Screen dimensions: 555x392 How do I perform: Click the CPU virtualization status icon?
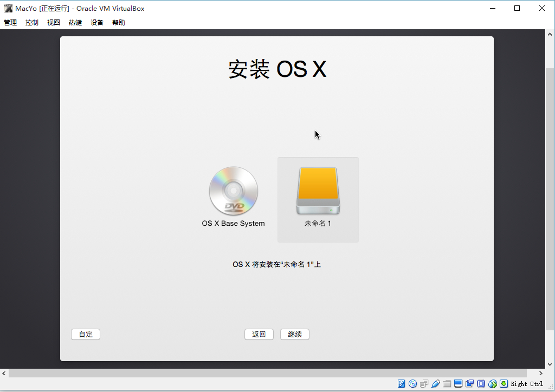[x=481, y=383]
